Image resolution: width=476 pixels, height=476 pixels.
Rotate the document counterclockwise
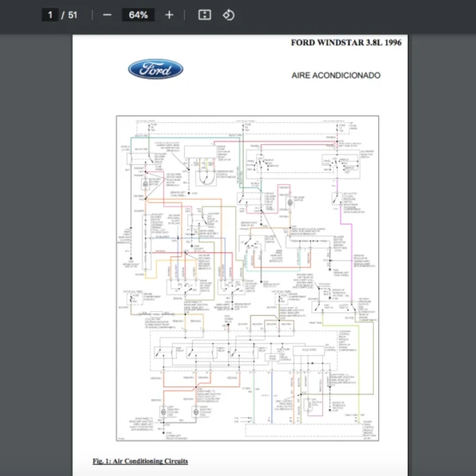tap(228, 15)
